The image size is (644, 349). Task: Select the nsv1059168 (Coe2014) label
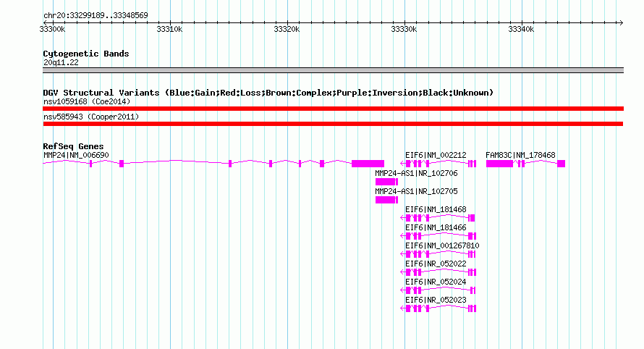(87, 101)
